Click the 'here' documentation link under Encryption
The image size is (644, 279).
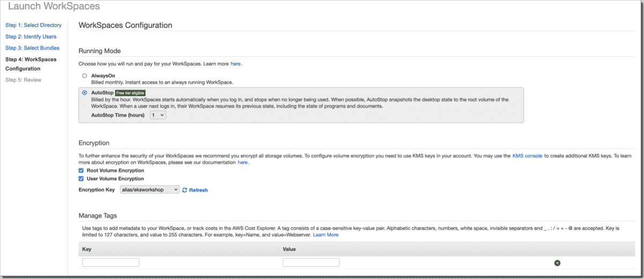243,162
